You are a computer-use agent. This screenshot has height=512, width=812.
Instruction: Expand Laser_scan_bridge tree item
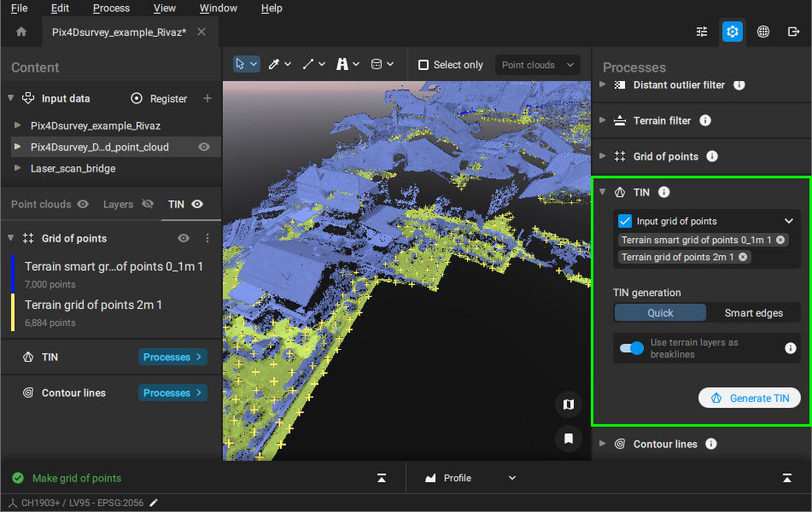(x=17, y=169)
